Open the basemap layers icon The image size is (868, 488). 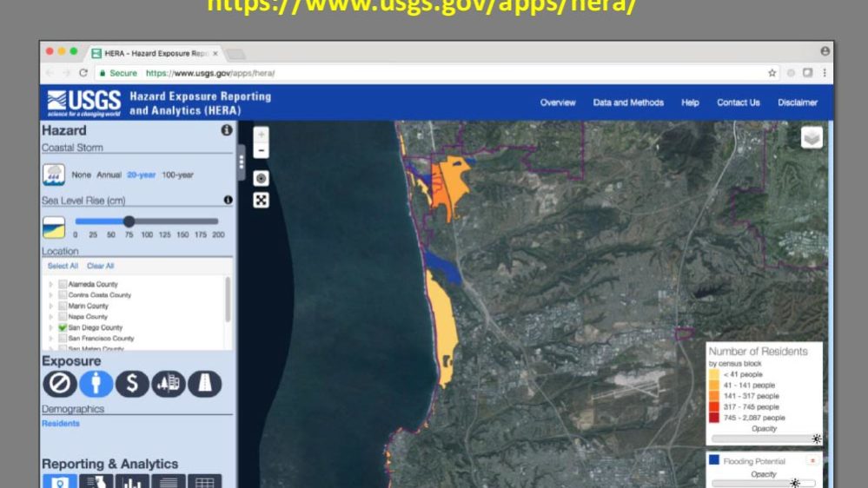coord(812,138)
